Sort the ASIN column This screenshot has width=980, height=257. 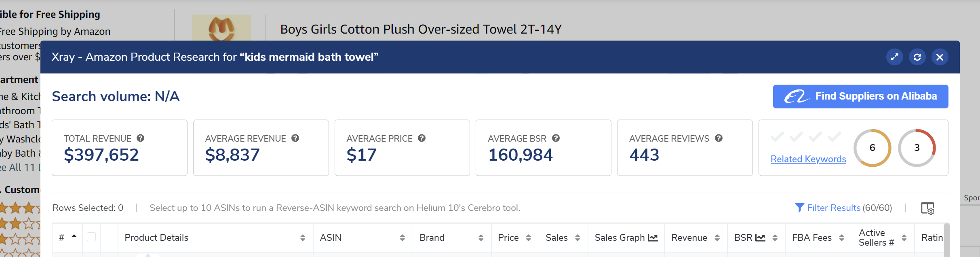(x=402, y=238)
